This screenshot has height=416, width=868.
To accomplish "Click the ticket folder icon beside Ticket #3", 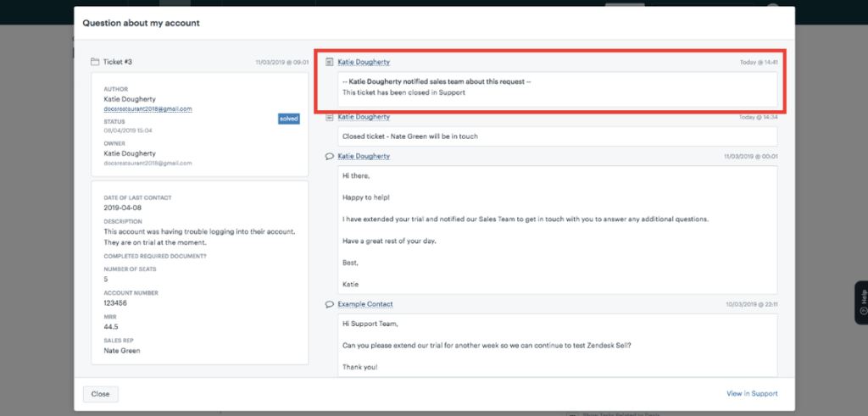I will pyautogui.click(x=95, y=62).
